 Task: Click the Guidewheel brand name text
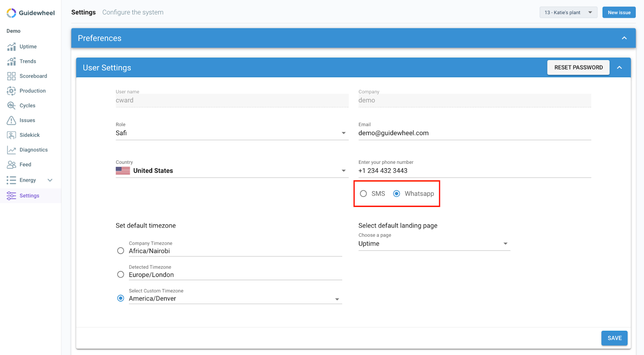pyautogui.click(x=37, y=13)
